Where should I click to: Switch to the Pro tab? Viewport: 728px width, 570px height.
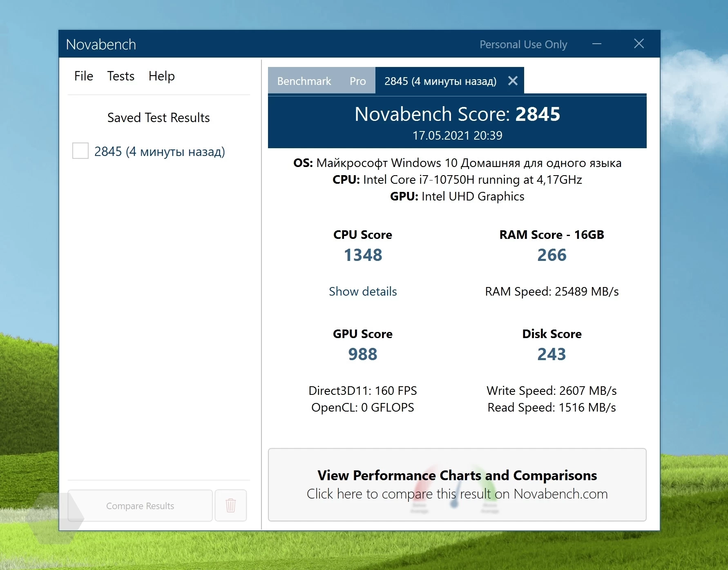pos(357,81)
